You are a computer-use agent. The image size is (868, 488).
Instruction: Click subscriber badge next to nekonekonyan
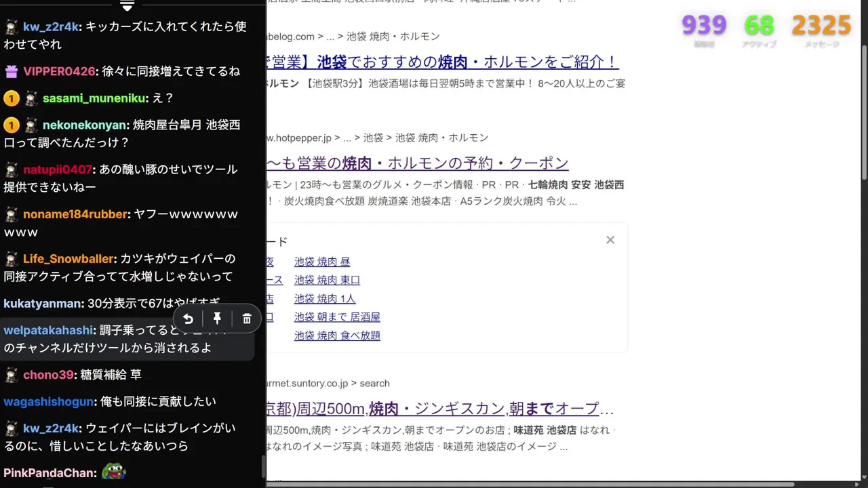click(x=31, y=125)
